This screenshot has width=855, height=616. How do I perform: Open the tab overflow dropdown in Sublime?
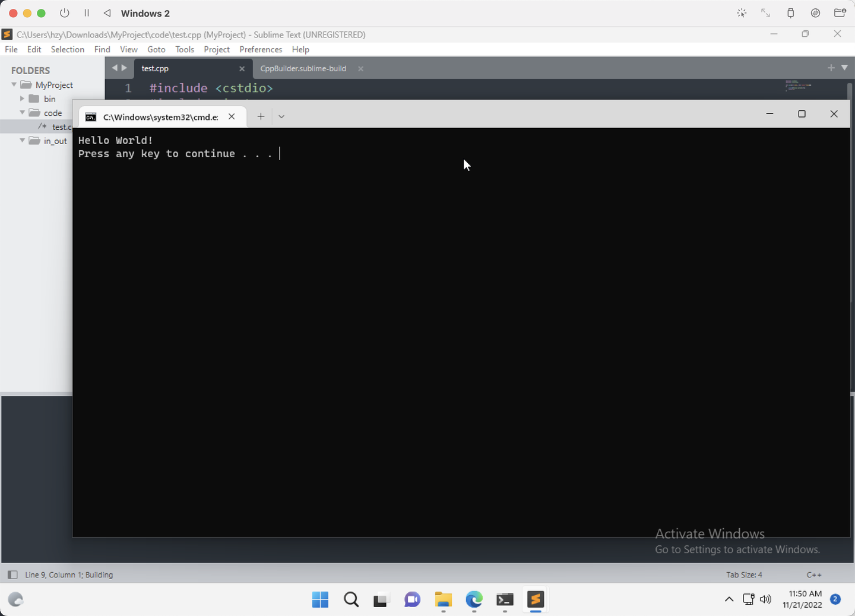tap(844, 68)
